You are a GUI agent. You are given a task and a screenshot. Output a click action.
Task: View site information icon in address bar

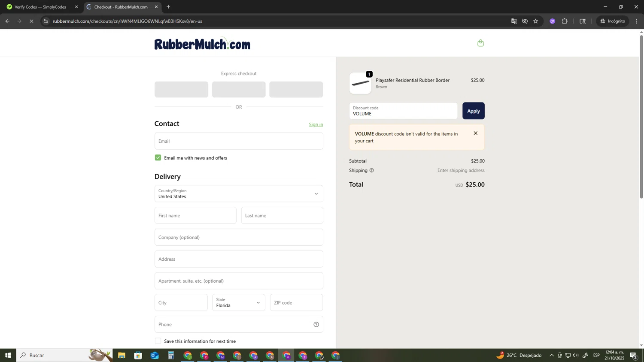click(x=46, y=21)
